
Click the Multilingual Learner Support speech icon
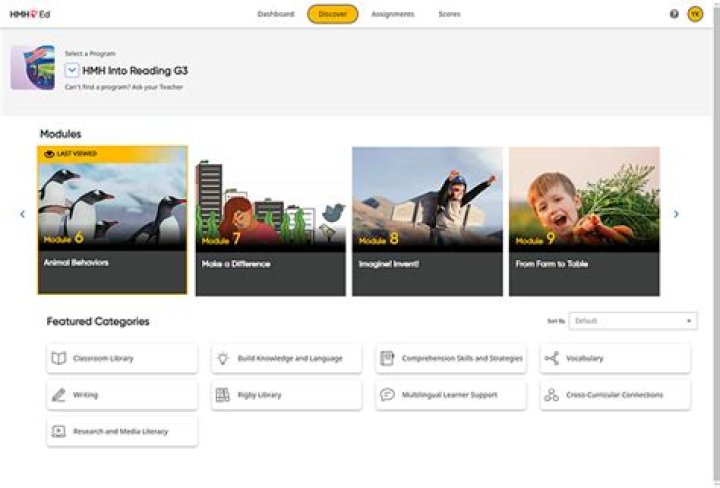tap(387, 395)
